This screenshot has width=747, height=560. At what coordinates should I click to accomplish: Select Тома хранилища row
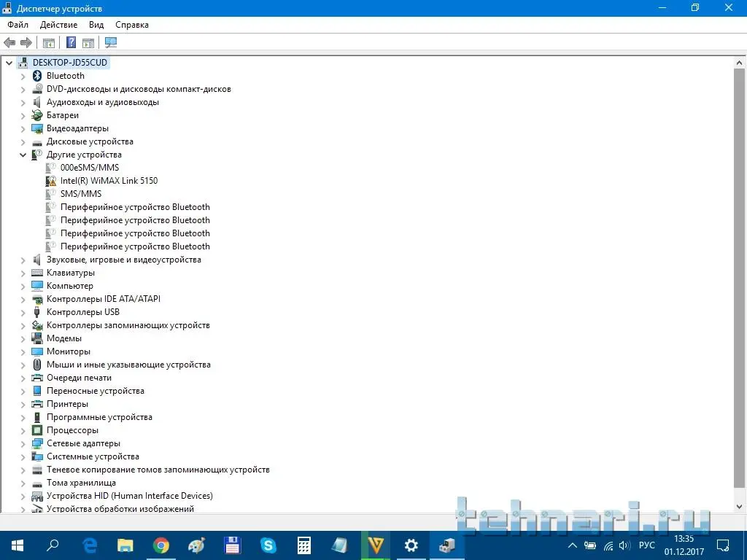tap(81, 483)
